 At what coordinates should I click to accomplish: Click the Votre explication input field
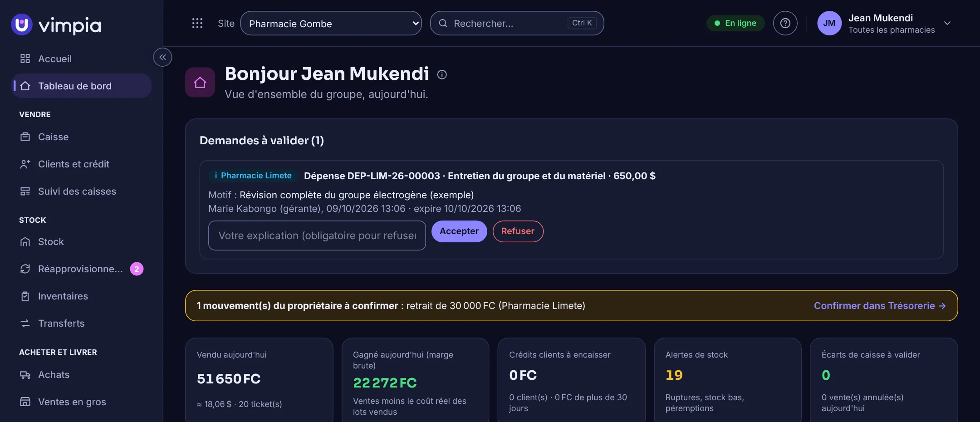click(x=317, y=236)
